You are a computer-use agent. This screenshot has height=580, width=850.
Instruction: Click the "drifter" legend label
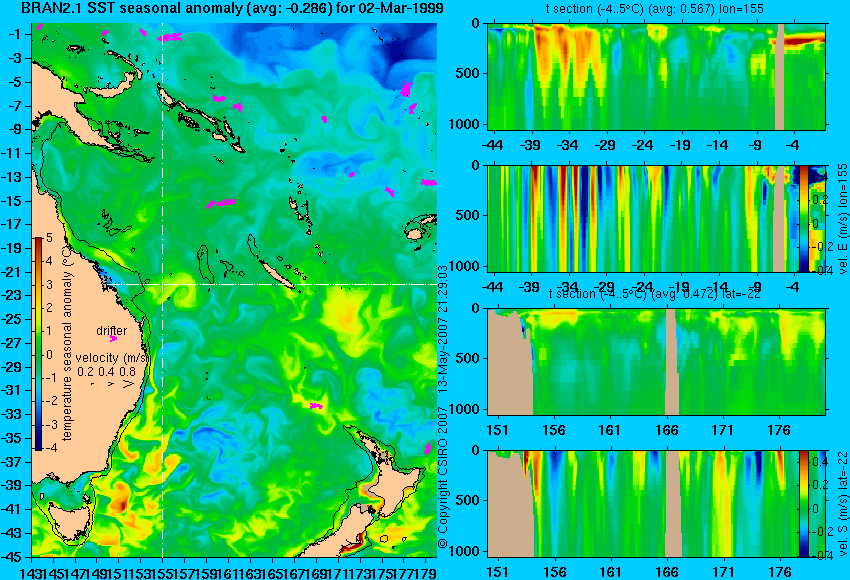coord(112,331)
